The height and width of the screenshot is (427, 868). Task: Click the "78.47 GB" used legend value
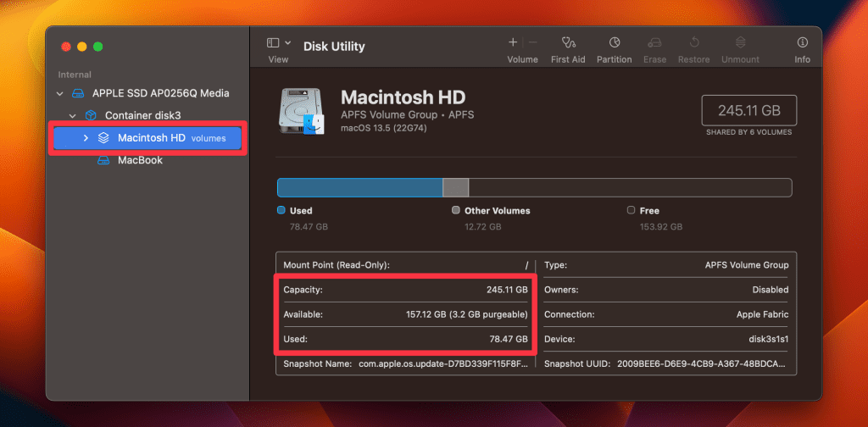[309, 227]
